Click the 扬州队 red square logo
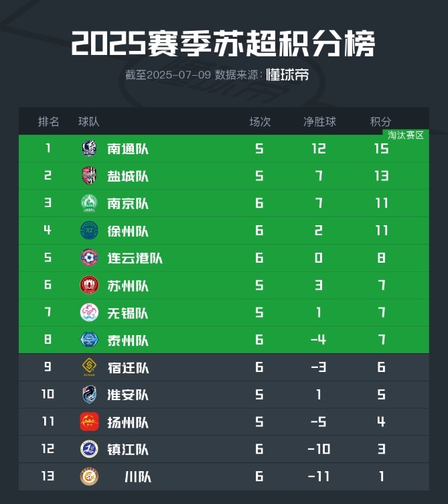Image resolution: width=448 pixels, height=504 pixels. pos(89,422)
